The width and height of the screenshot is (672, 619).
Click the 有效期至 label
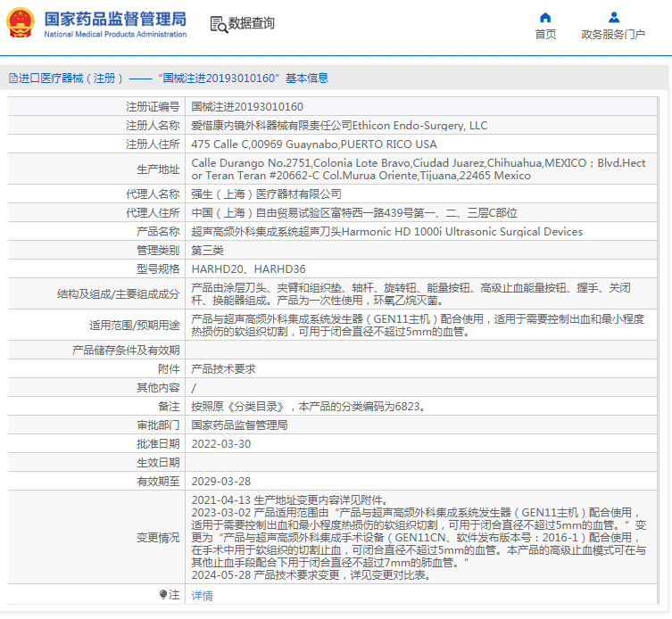pyautogui.click(x=158, y=482)
